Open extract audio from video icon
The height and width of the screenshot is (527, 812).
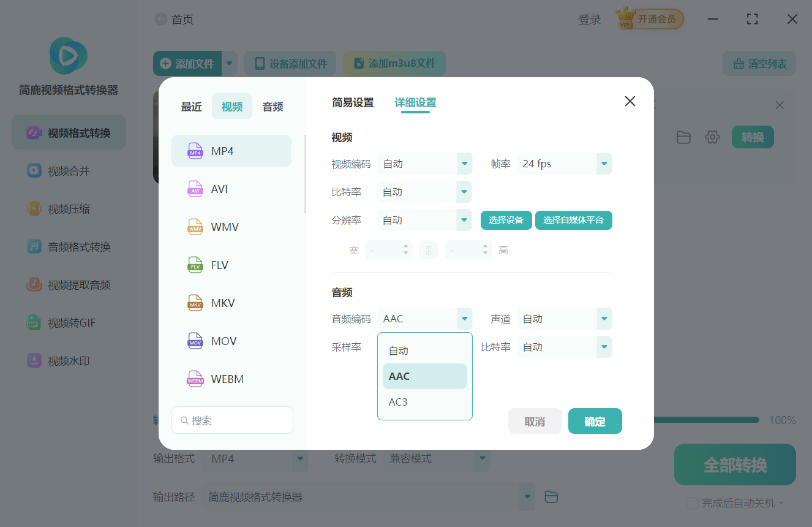point(34,284)
